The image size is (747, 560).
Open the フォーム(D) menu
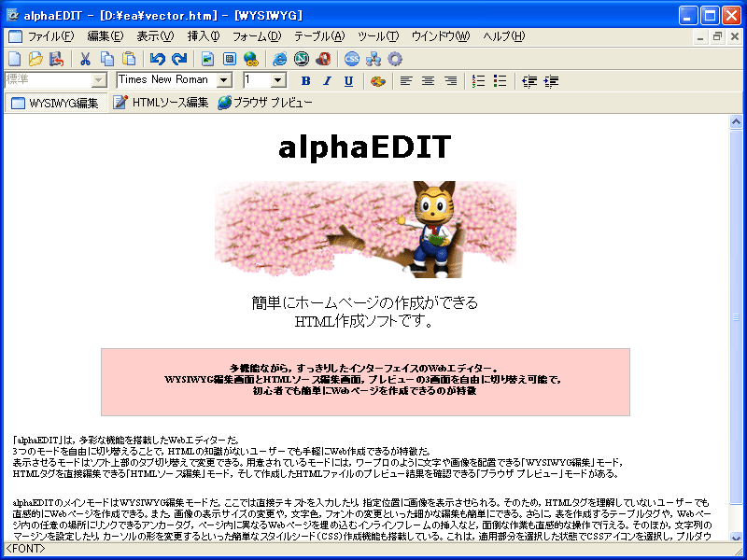pyautogui.click(x=257, y=36)
